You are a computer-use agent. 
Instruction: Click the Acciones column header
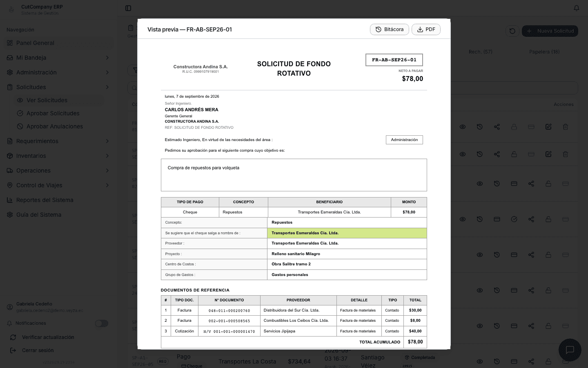pyautogui.click(x=563, y=104)
